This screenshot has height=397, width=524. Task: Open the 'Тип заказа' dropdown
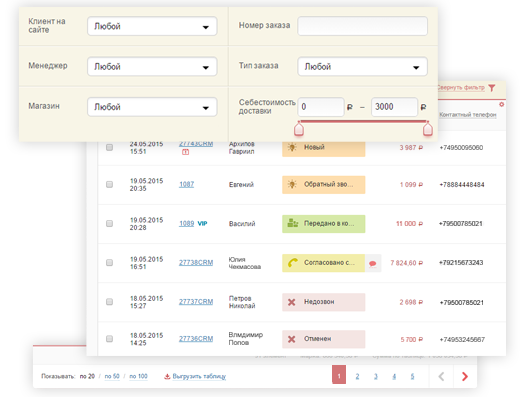coord(362,67)
